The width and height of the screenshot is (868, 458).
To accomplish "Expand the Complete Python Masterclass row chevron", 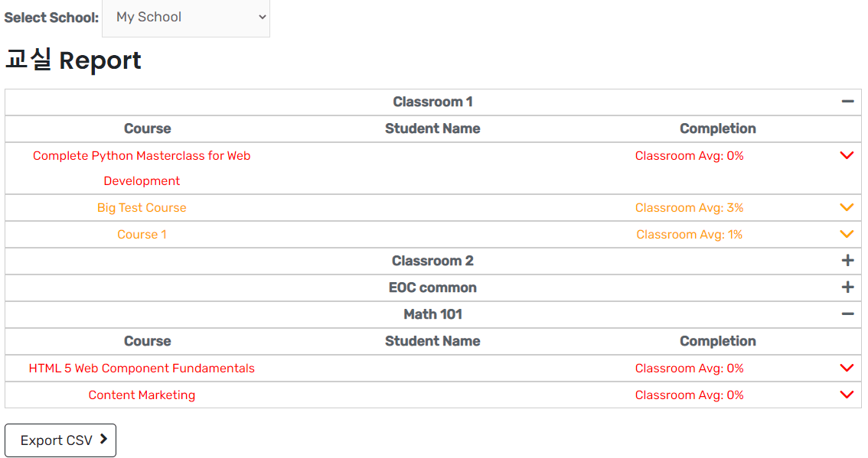I will click(846, 155).
